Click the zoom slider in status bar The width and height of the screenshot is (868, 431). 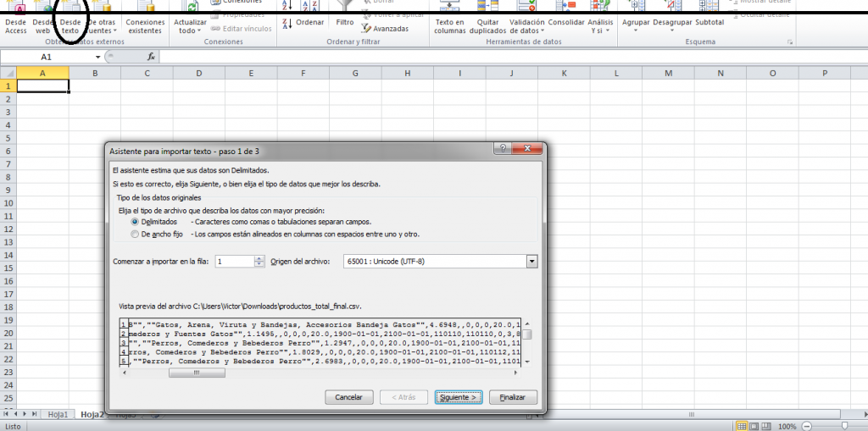click(843, 426)
